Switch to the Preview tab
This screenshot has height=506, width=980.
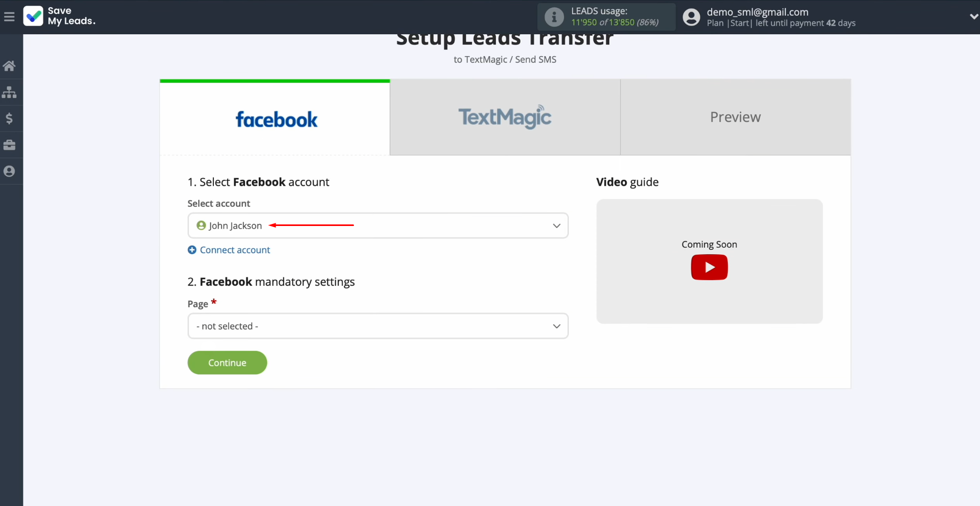[736, 117]
